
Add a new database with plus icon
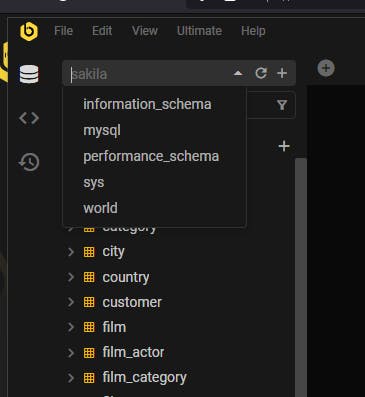(282, 73)
